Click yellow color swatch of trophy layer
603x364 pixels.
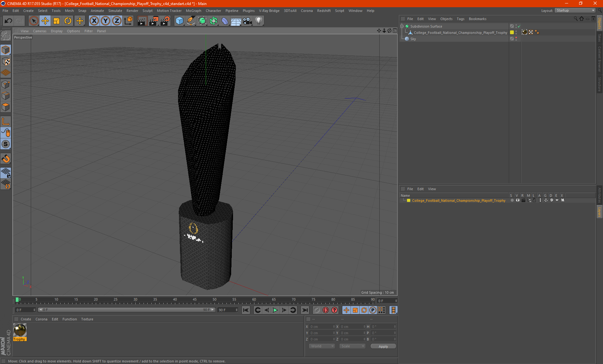pos(409,201)
